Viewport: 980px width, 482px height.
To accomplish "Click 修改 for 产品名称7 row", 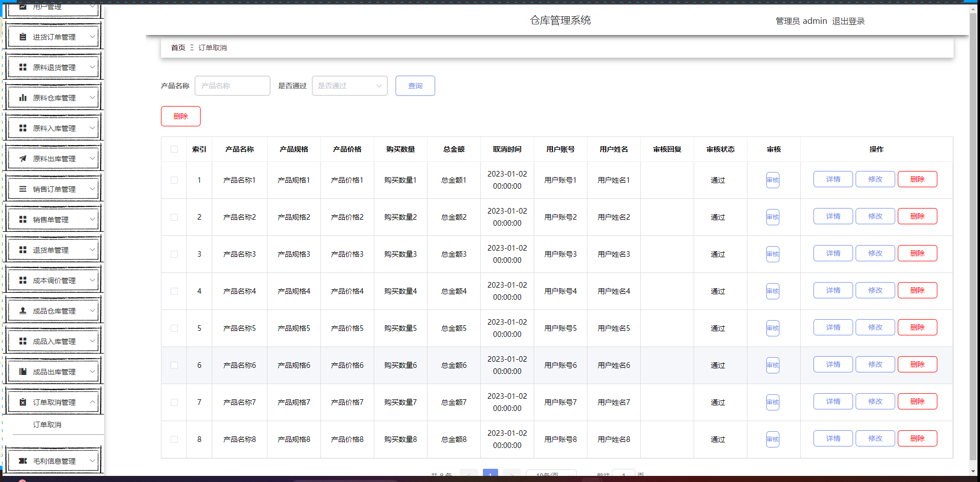I will (x=875, y=401).
